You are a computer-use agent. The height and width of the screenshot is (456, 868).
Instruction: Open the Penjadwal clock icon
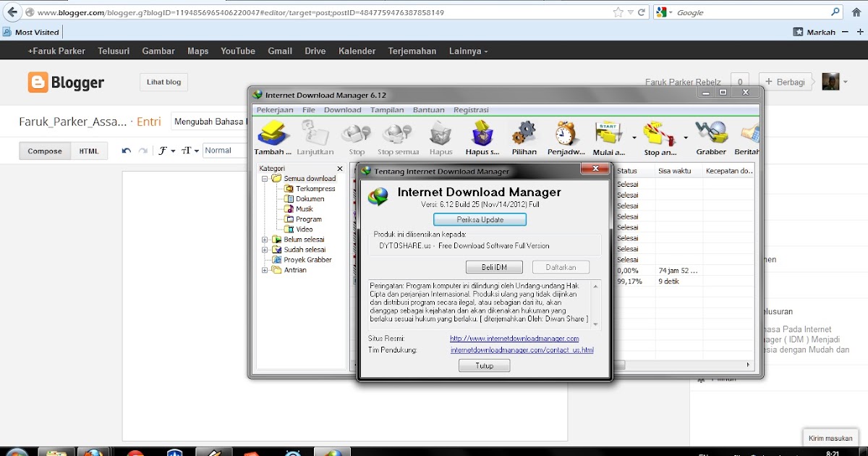pos(566,133)
